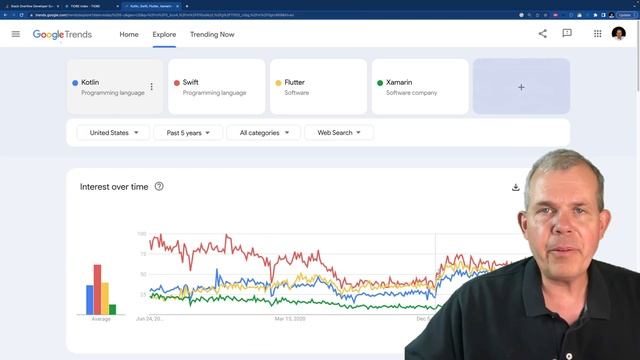This screenshot has width=640, height=360.
Task: Click the red Swift average bar
Action: pyautogui.click(x=97, y=289)
